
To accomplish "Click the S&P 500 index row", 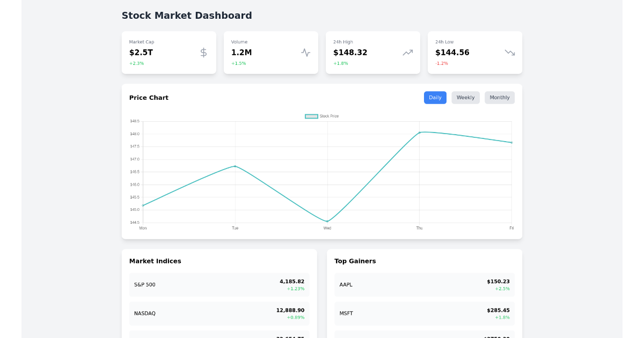I will [219, 284].
